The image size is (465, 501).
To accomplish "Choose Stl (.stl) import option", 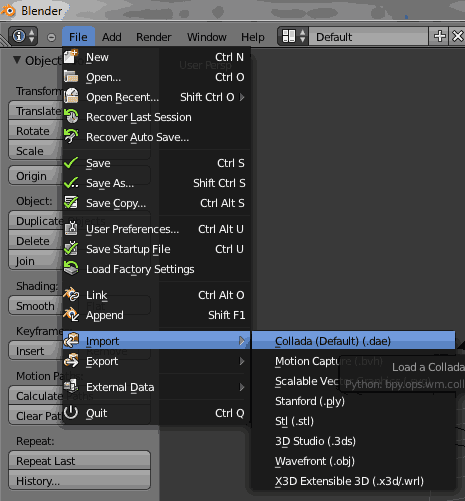I will click(x=353, y=421).
